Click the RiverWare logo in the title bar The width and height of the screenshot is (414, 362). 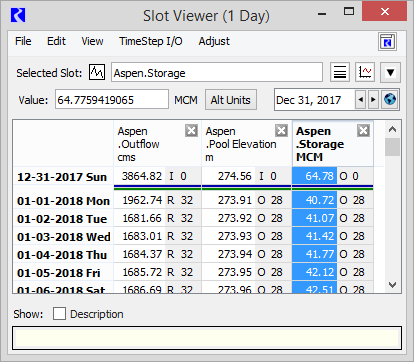pyautogui.click(x=18, y=15)
